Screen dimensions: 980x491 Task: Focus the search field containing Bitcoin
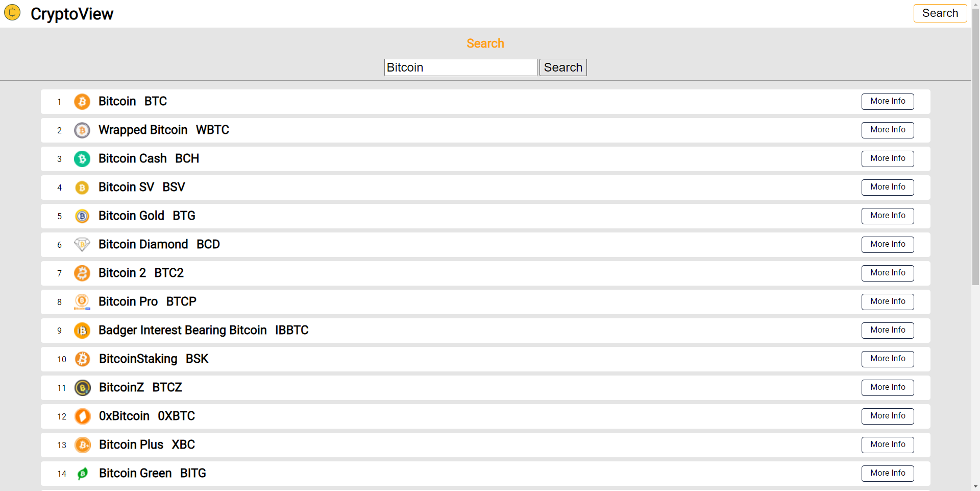click(460, 67)
